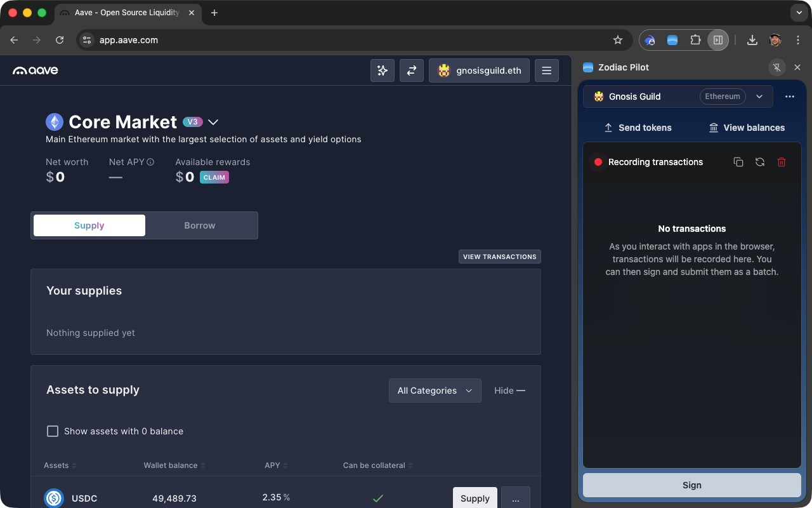Open the Zodiac Pilot three-dot menu
The image size is (812, 508).
[790, 97]
